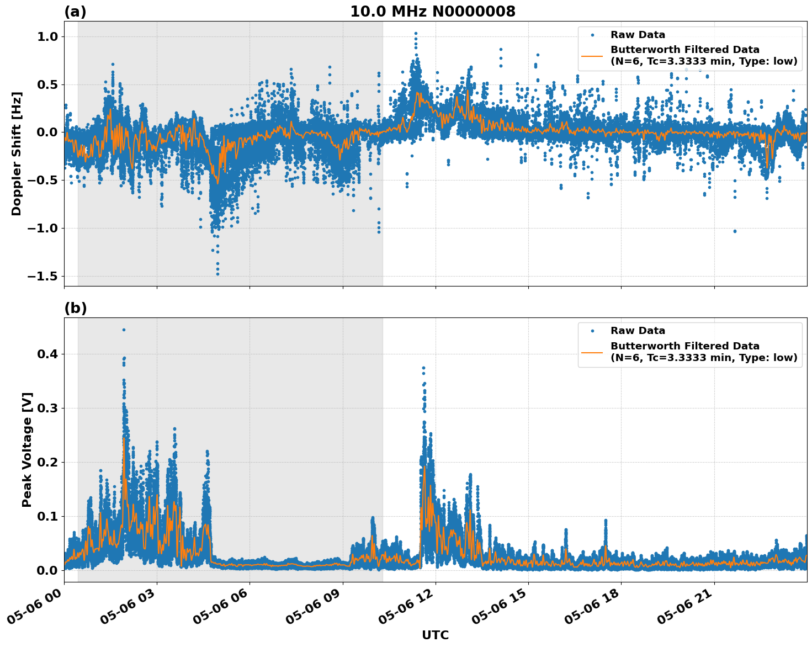Click the '(a)' panel label
This screenshot has height=647, width=812.
coord(76,12)
